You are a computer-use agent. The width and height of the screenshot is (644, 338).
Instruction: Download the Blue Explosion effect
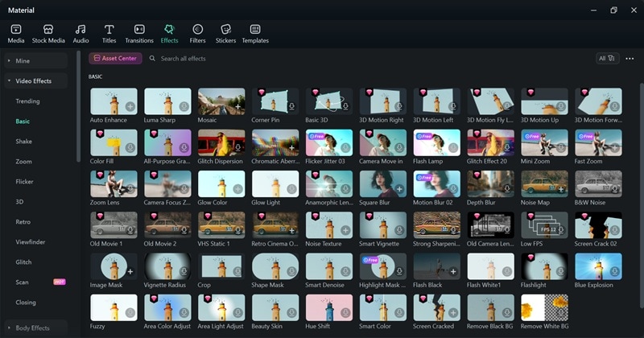[614, 271]
